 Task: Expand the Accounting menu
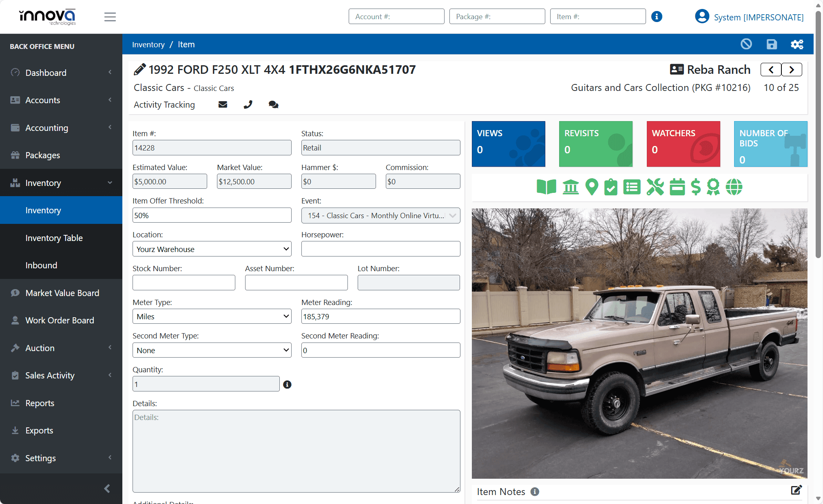tap(61, 128)
